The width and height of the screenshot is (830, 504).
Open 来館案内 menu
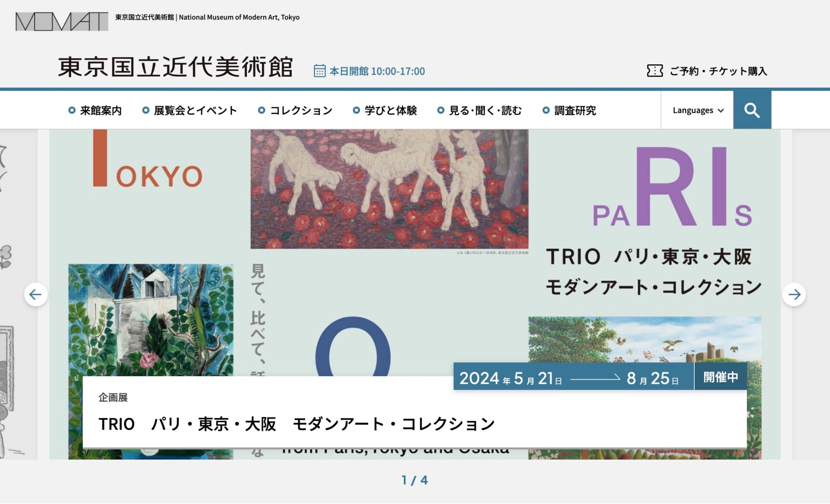click(95, 111)
